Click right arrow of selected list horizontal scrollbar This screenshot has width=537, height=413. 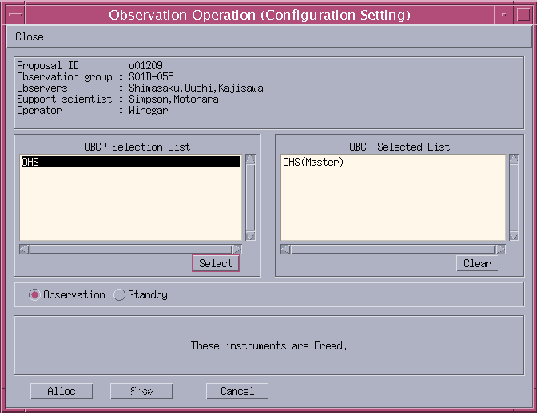[501, 249]
